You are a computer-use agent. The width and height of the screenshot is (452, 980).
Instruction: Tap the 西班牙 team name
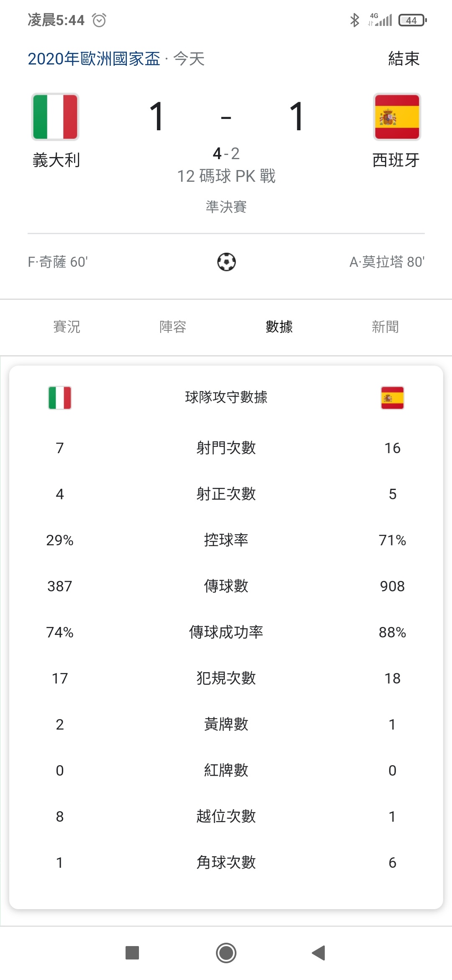[x=396, y=160]
